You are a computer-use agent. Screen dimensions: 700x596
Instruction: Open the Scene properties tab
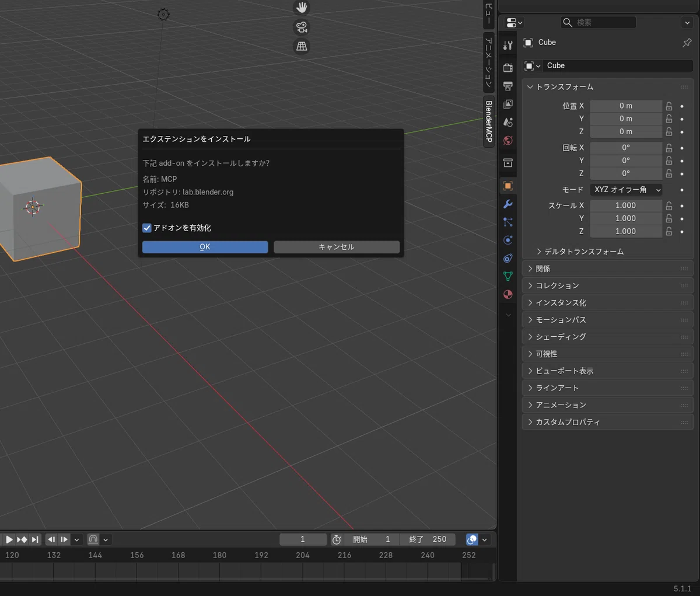pos(508,122)
